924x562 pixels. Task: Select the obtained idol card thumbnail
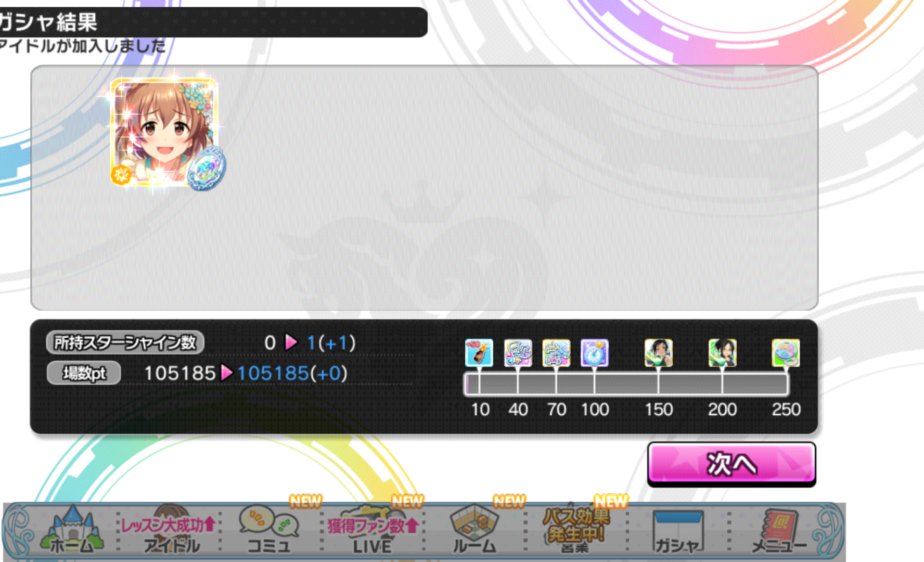point(163,132)
